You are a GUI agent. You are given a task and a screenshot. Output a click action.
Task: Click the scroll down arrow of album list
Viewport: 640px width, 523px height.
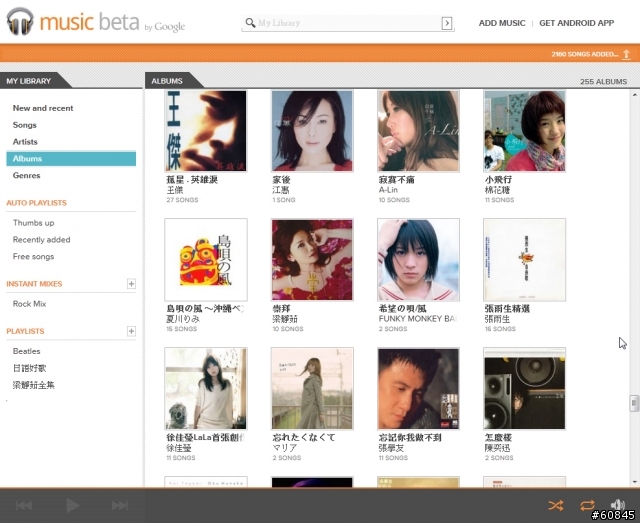pos(634,482)
